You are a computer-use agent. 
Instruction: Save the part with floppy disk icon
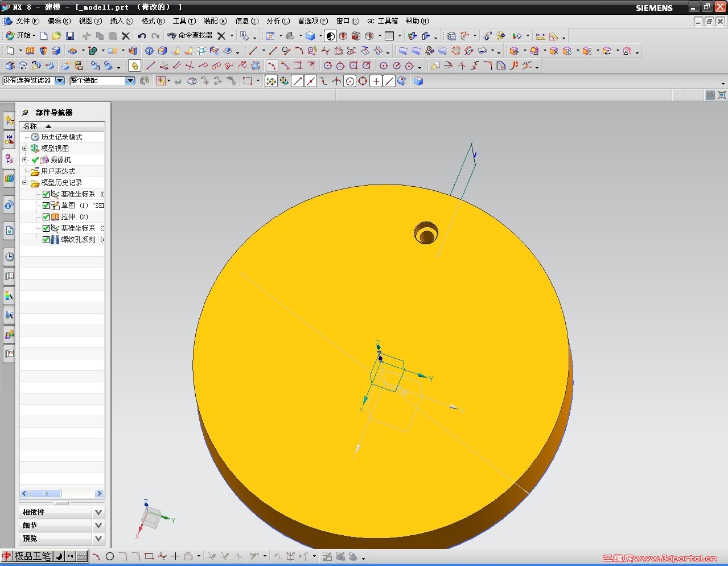tap(70, 35)
